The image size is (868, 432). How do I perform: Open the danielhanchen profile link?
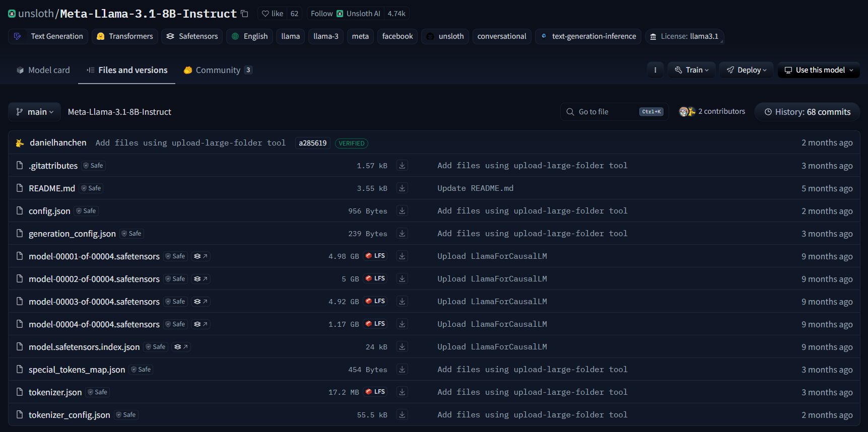coord(58,142)
